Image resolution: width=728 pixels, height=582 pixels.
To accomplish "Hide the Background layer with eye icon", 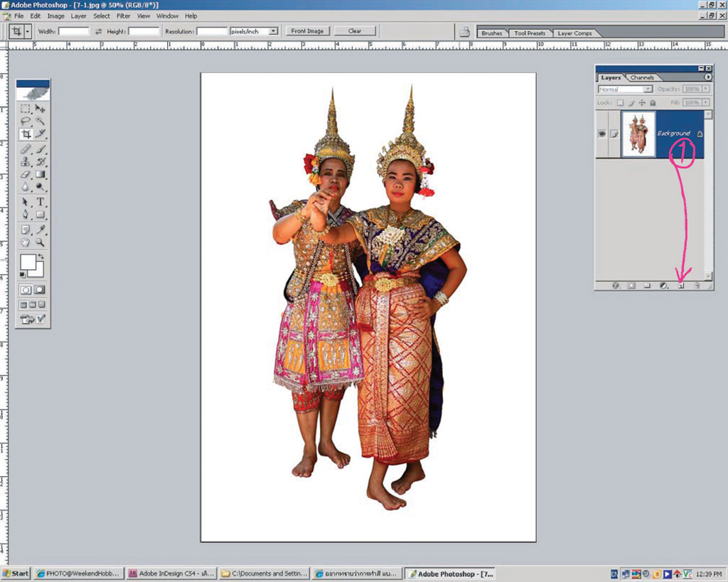I will point(601,134).
